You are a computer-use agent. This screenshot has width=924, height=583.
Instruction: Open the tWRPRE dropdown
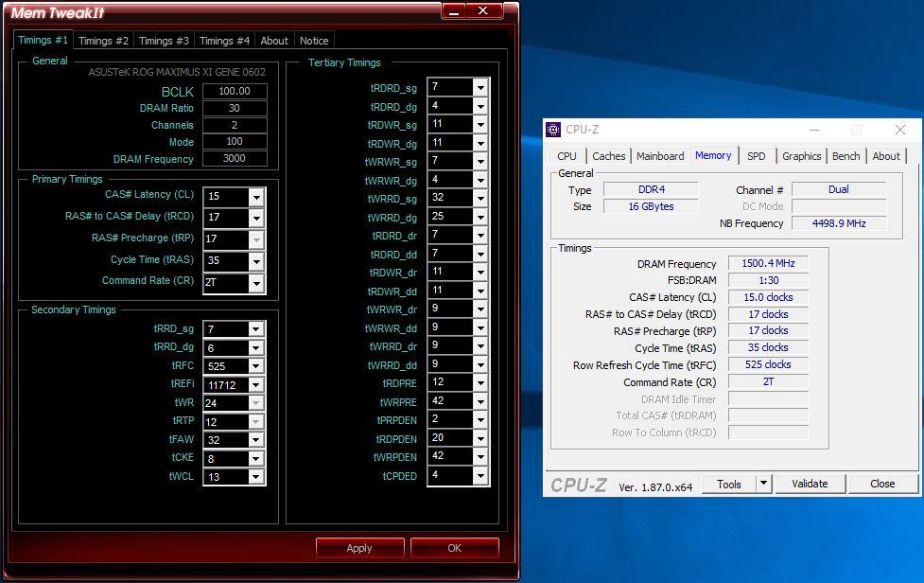click(x=480, y=401)
